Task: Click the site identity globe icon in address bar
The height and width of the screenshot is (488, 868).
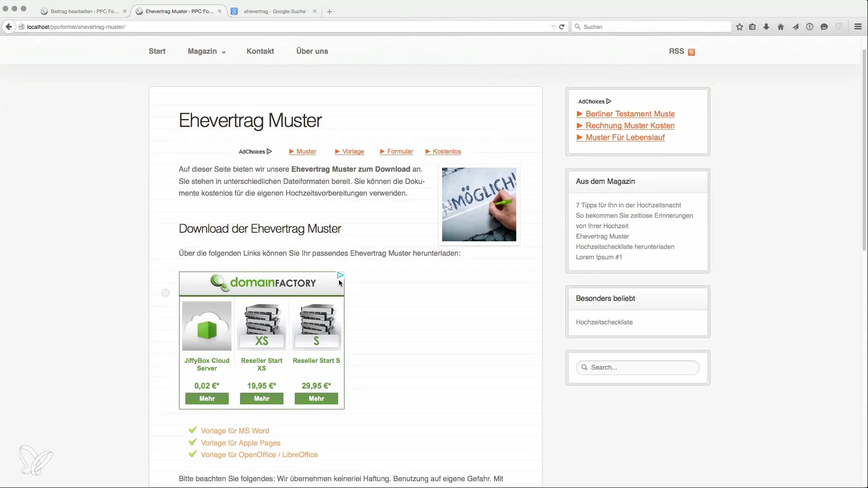Action: pos(21,27)
